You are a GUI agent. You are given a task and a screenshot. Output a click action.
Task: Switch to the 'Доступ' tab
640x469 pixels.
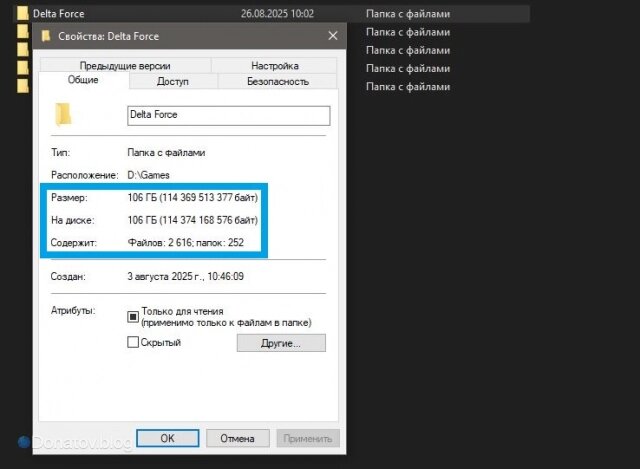click(x=173, y=81)
